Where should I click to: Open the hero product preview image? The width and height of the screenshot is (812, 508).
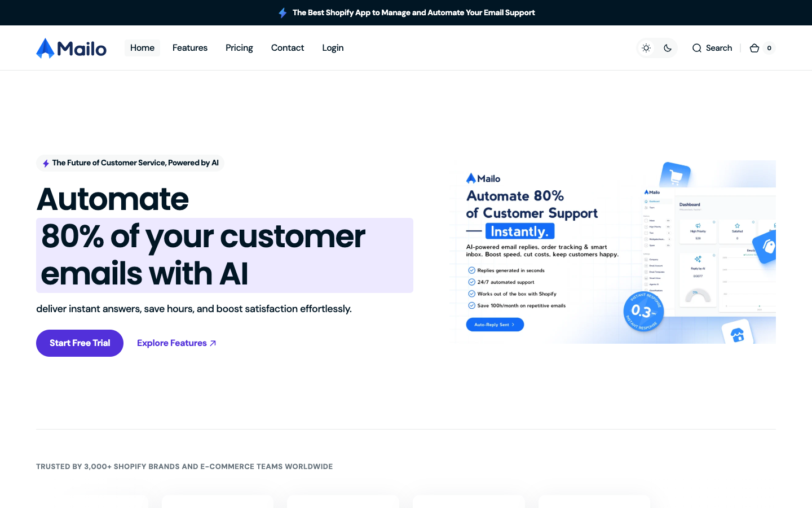[612, 252]
